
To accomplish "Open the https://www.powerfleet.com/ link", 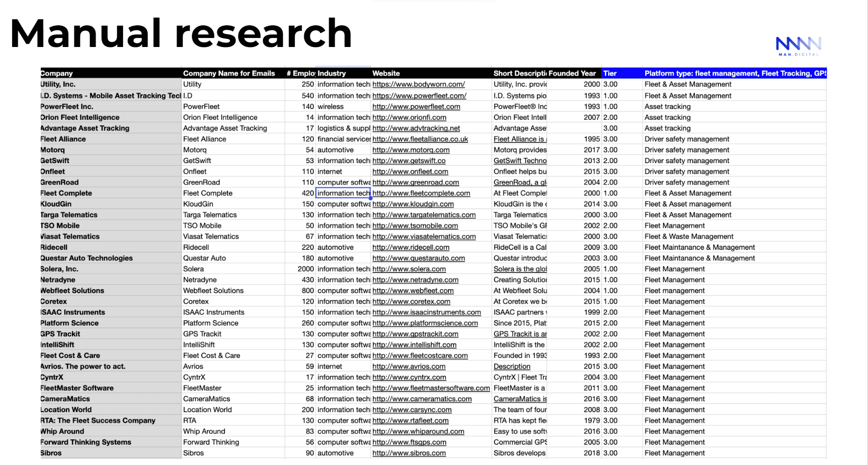I will click(x=420, y=96).
